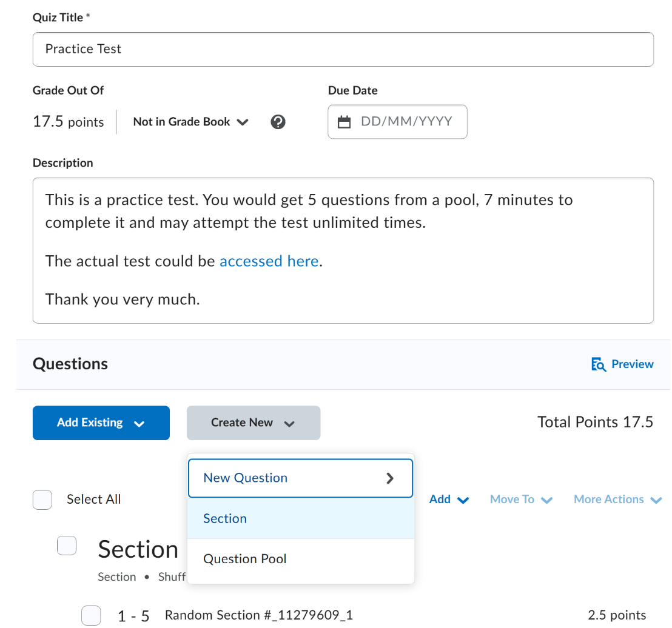Image resolution: width=672 pixels, height=628 pixels.
Task: Click the Due Date input field
Action: tap(397, 122)
